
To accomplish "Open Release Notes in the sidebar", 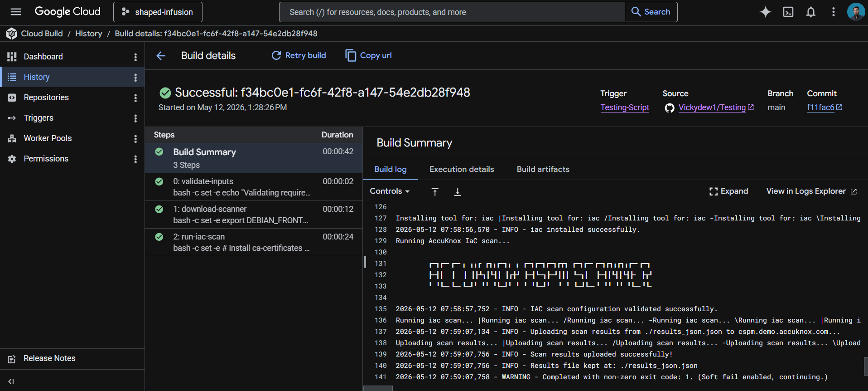I will [72, 358].
